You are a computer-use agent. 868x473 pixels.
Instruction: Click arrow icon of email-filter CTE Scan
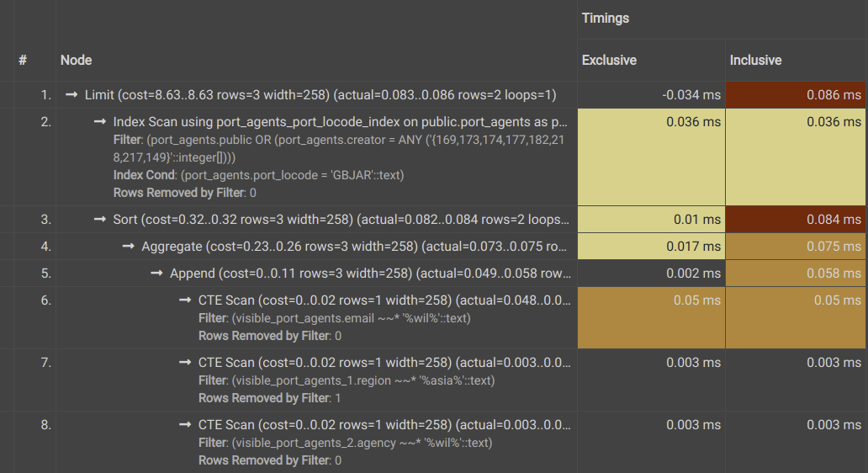coord(185,300)
